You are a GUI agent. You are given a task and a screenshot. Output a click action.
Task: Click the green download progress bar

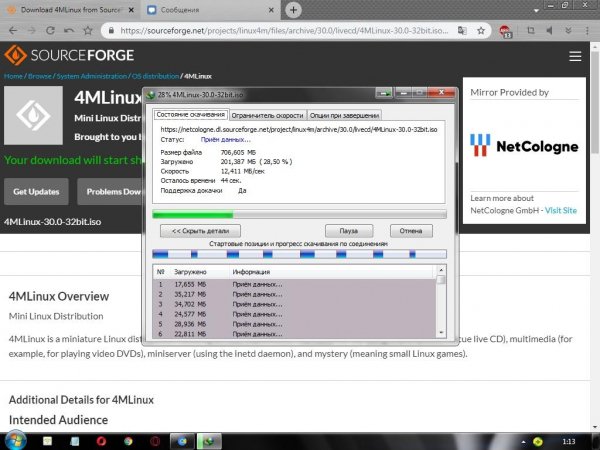coord(299,214)
